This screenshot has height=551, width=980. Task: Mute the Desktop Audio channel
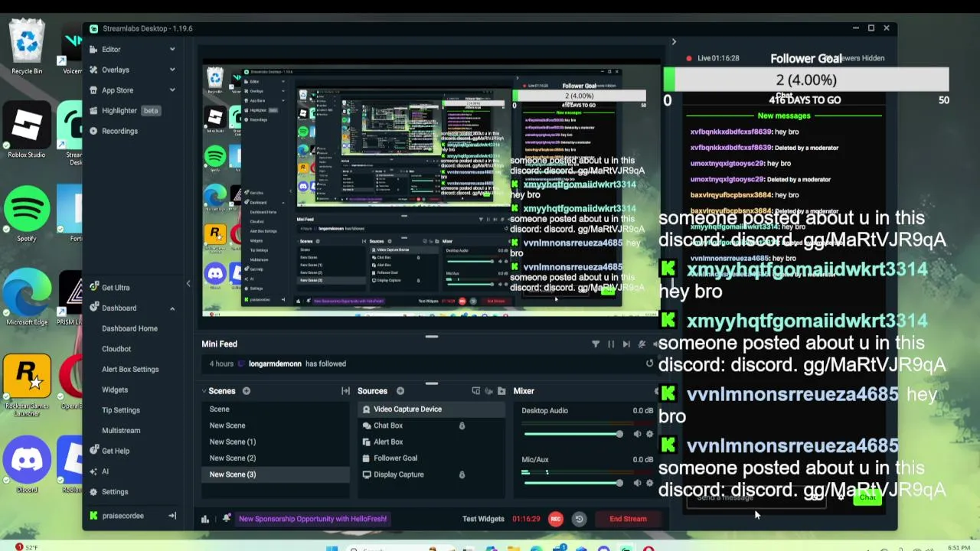[637, 434]
